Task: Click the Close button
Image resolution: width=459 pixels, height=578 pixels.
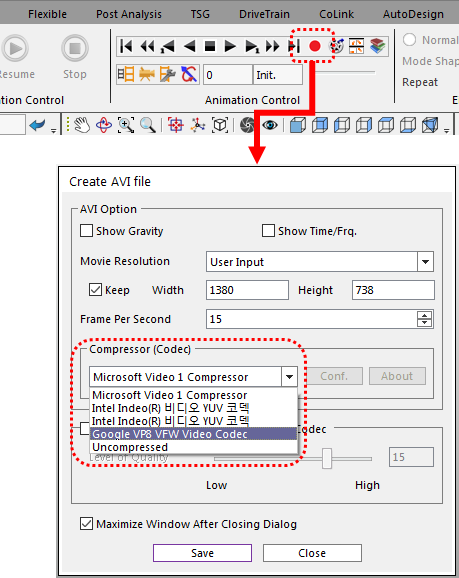Action: tap(312, 553)
